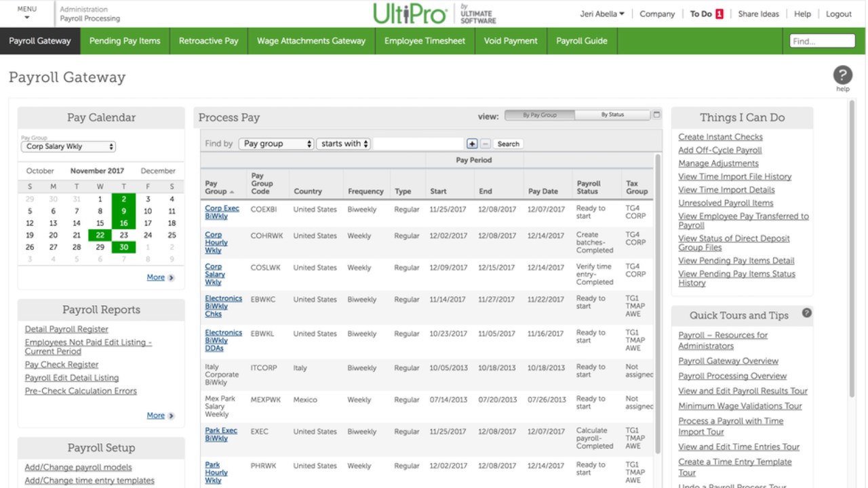
Task: Open the MENU dropdown
Action: click(27, 13)
